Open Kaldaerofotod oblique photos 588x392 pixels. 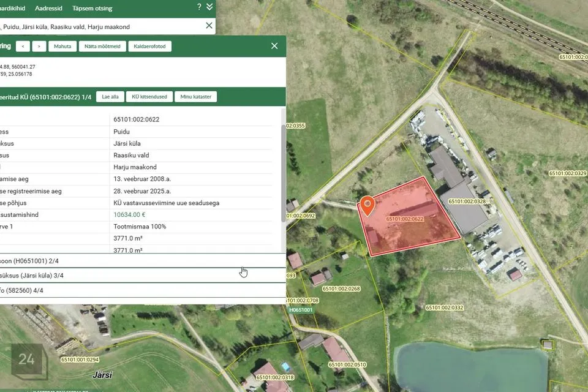coord(149,47)
